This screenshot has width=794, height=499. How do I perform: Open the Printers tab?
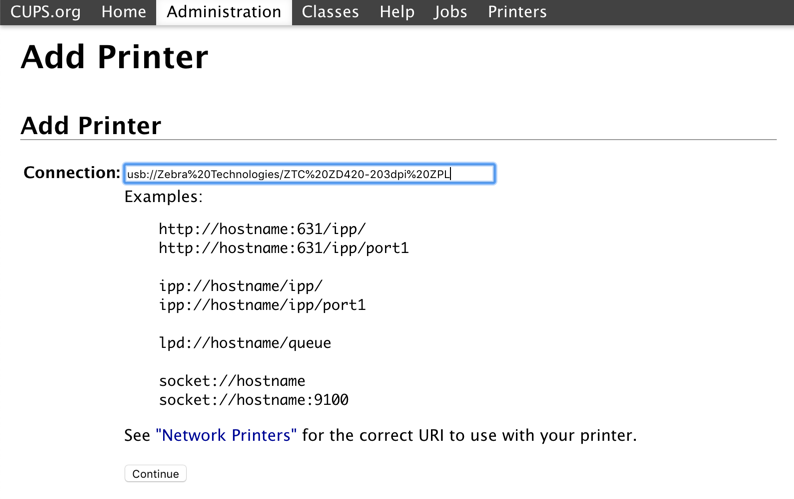coord(517,12)
